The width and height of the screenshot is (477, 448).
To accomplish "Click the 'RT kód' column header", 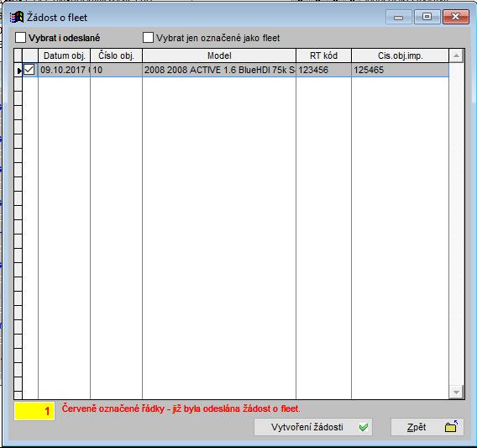I will 323,55.
